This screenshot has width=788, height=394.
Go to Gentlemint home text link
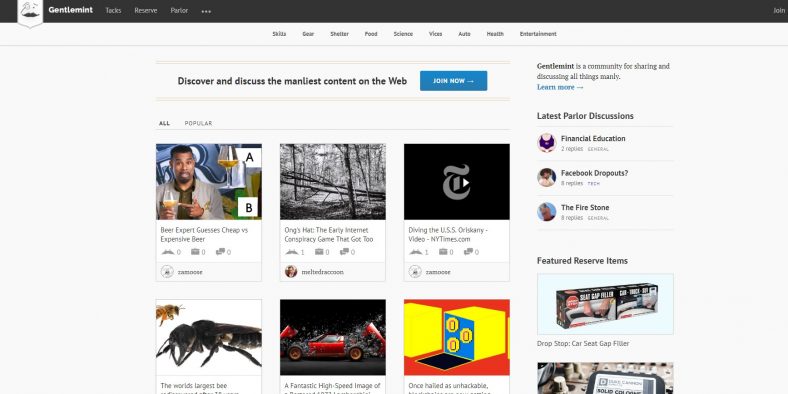click(70, 10)
